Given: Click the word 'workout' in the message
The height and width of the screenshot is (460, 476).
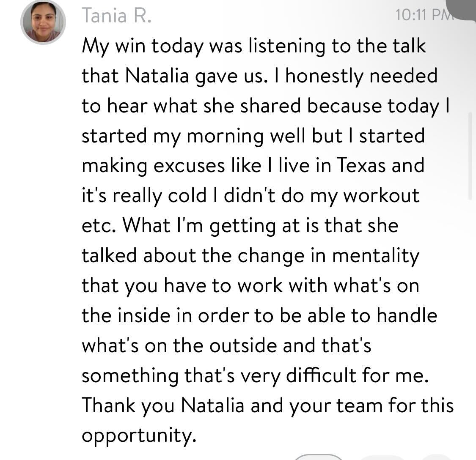Looking at the screenshot, I should 381,196.
